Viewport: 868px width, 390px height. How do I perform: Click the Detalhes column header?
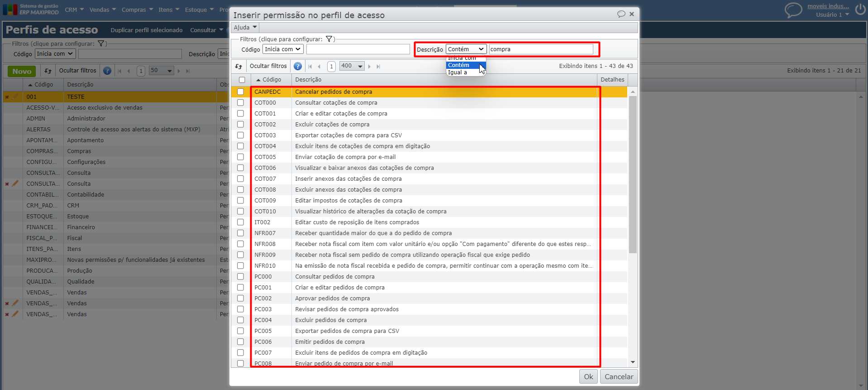(612, 80)
